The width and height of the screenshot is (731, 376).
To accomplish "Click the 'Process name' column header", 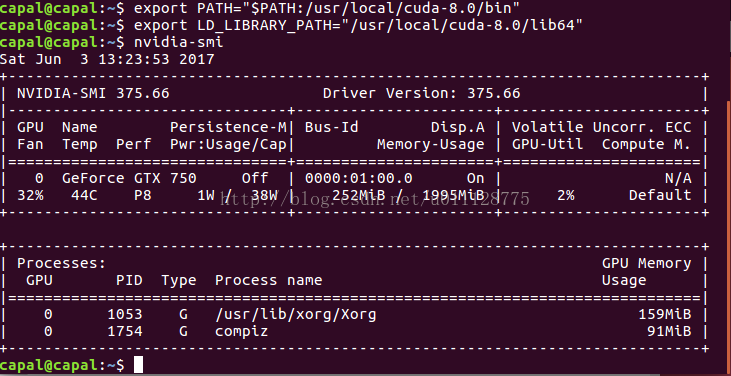I will tap(269, 280).
